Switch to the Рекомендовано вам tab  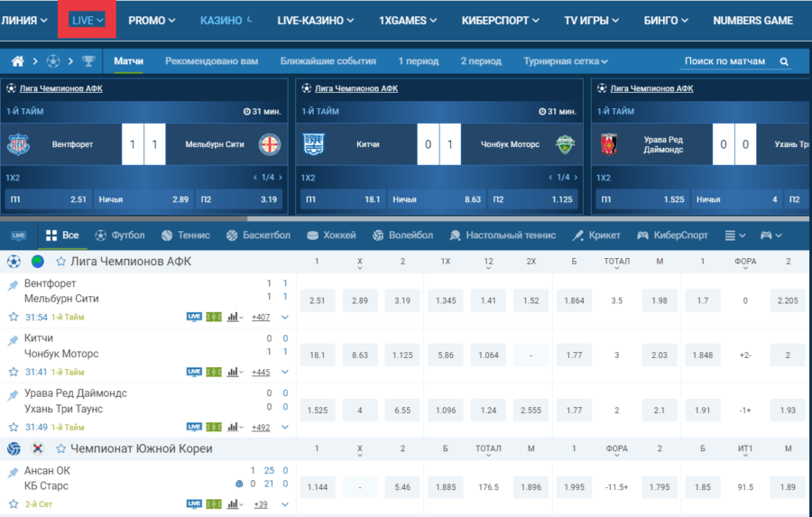pos(211,61)
